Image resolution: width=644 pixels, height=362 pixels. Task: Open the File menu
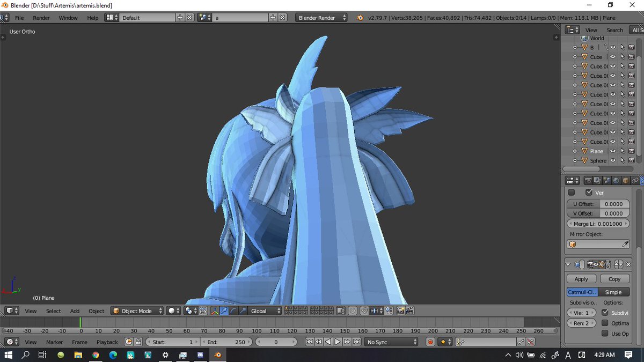point(19,18)
